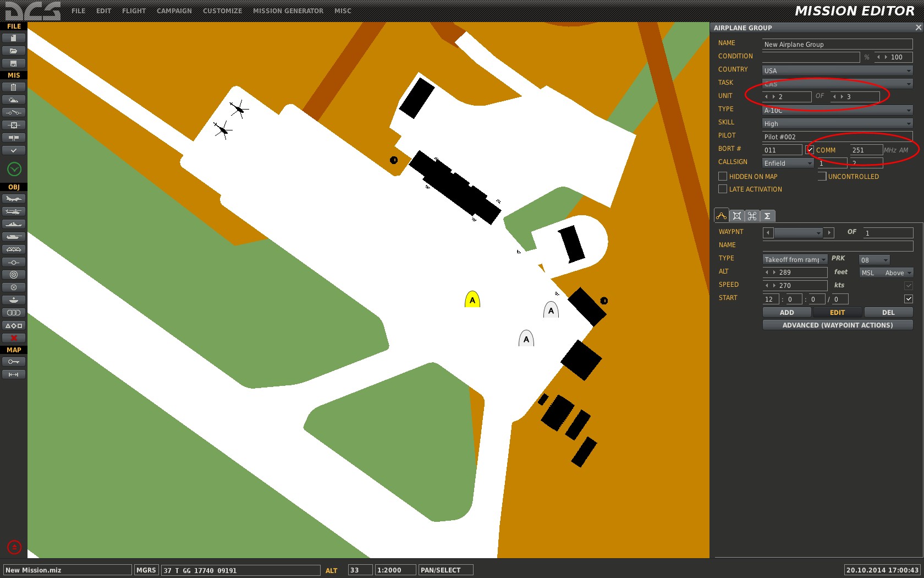This screenshot has width=924, height=578.
Task: Open map filter shapes icon
Action: coord(14,325)
